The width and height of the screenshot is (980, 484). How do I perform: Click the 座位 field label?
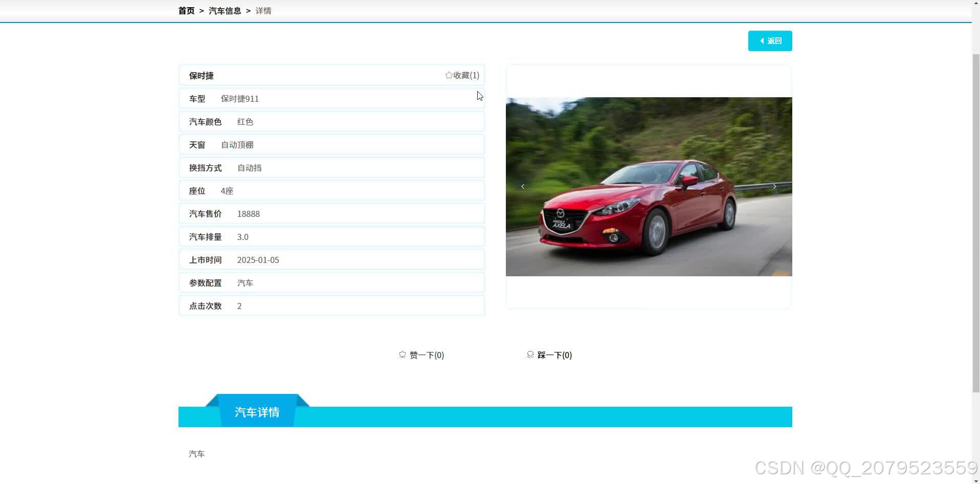click(x=197, y=191)
